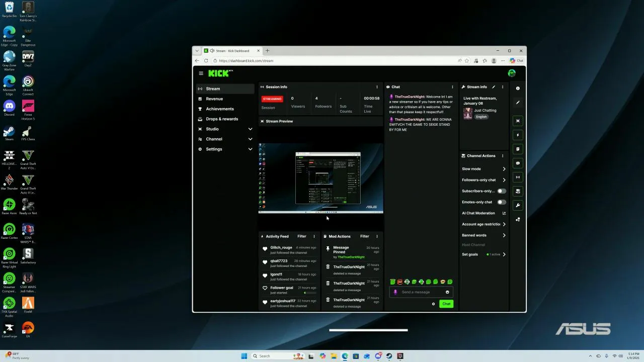The width and height of the screenshot is (644, 362).
Task: Toggle Subscribers-only chat switch
Action: point(502,191)
